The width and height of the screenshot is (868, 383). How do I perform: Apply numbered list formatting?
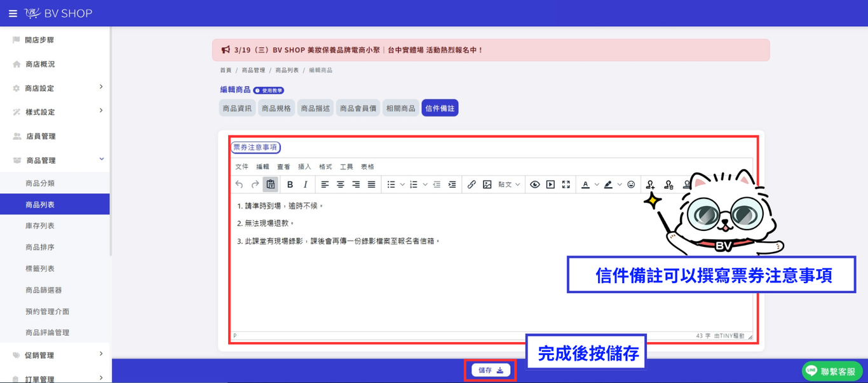(414, 185)
